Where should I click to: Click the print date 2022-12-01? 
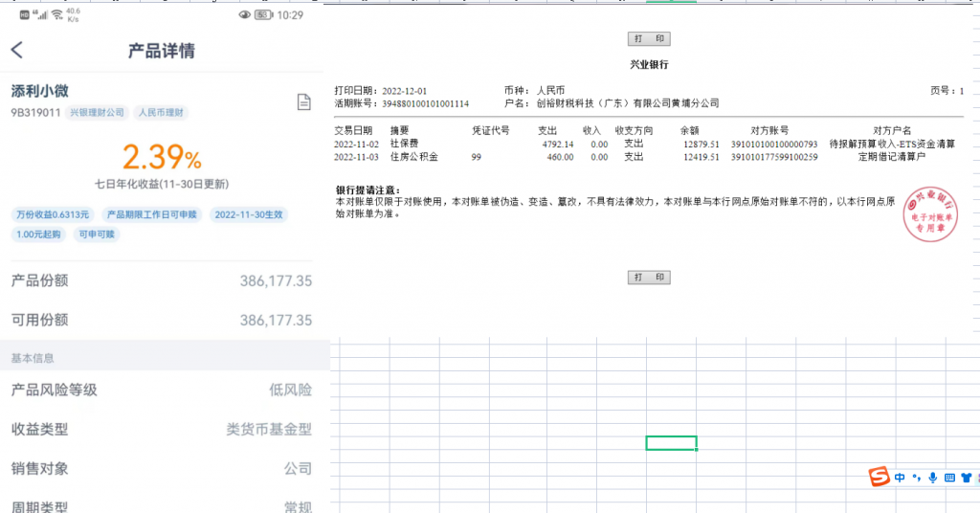click(x=405, y=91)
